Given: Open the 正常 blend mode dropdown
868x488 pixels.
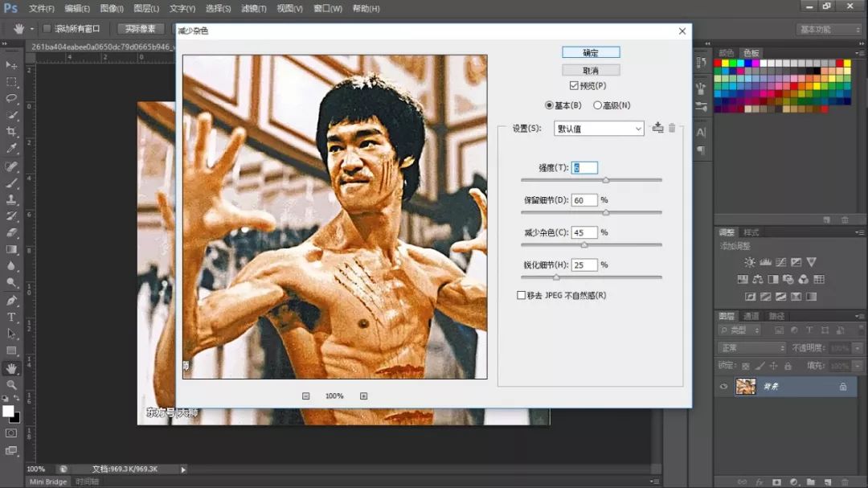Looking at the screenshot, I should tap(750, 347).
